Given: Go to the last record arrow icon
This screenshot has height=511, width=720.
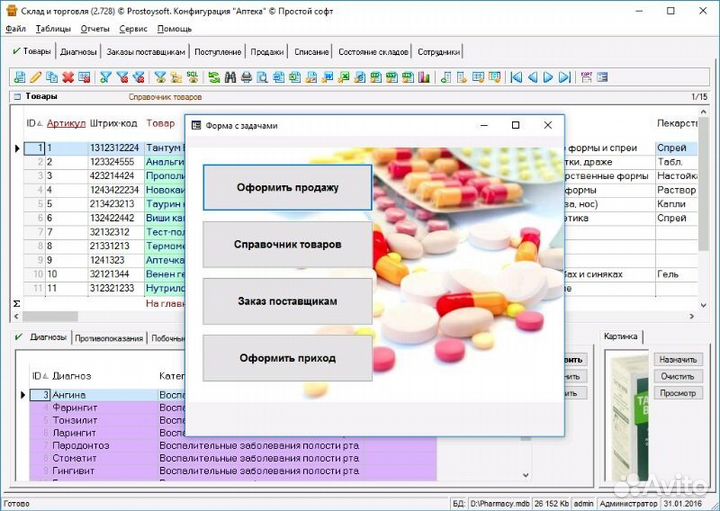Looking at the screenshot, I should click(x=565, y=77).
